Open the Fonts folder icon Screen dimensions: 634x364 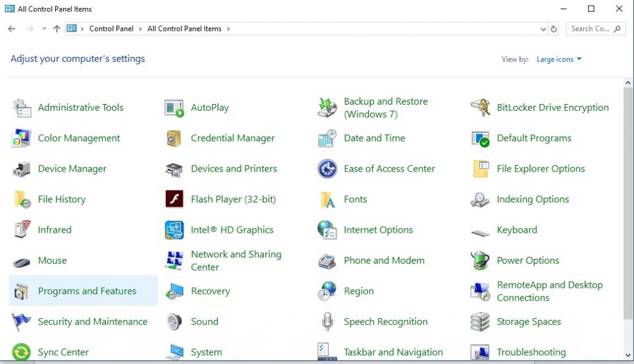pos(328,199)
